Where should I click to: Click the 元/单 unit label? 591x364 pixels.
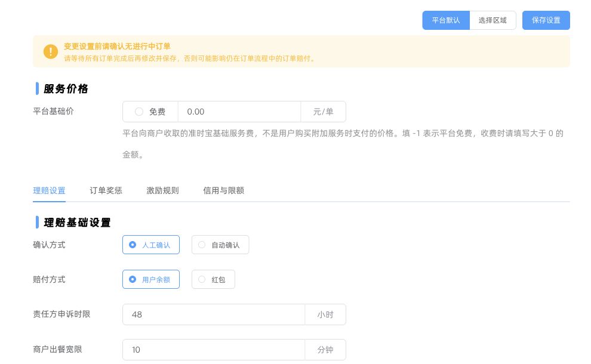click(324, 112)
